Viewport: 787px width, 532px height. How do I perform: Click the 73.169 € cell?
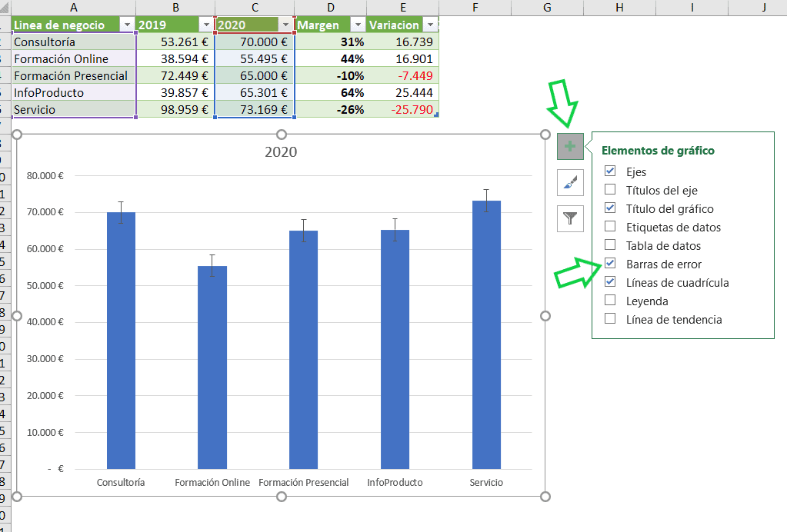[255, 109]
